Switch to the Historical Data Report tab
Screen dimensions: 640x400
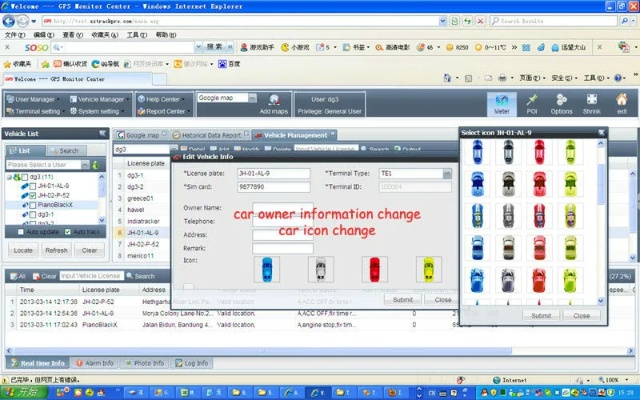click(215, 134)
